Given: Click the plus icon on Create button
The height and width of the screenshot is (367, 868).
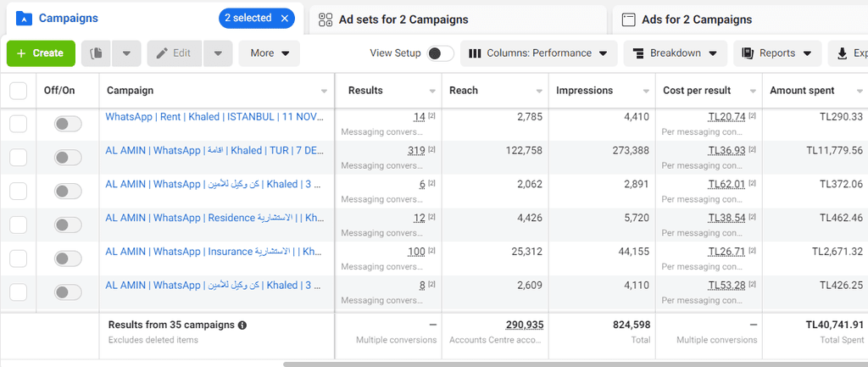Looking at the screenshot, I should coord(21,53).
